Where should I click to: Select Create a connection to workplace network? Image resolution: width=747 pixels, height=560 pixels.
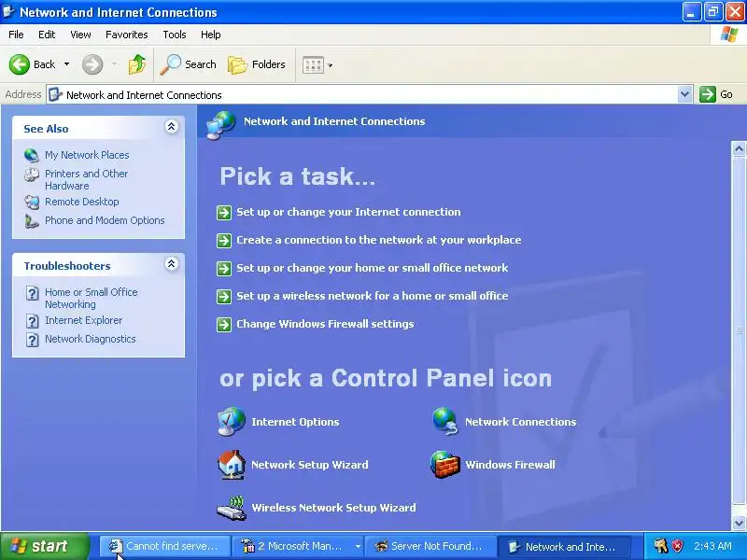[x=379, y=240]
